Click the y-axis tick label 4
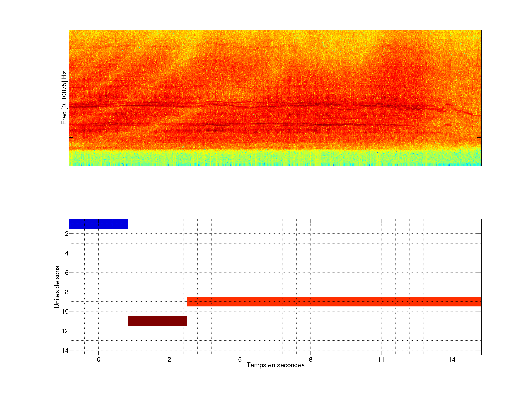The height and width of the screenshot is (399, 532). coord(67,253)
